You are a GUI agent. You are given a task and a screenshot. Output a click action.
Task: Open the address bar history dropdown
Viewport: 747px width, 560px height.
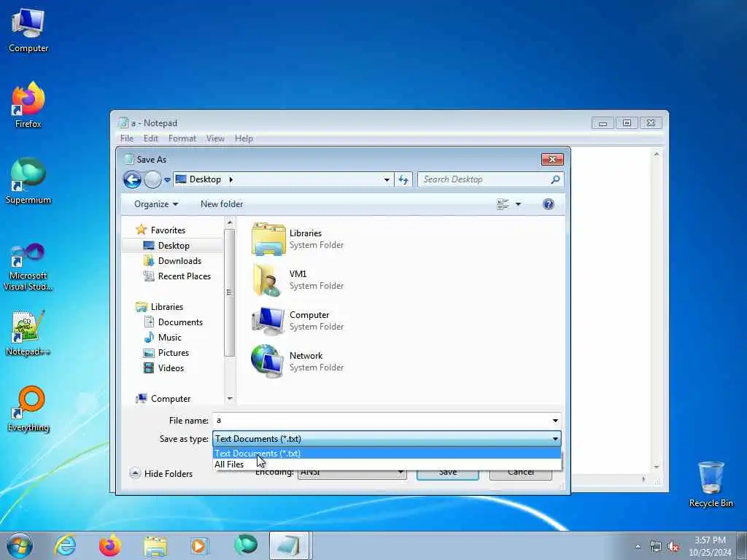click(387, 179)
